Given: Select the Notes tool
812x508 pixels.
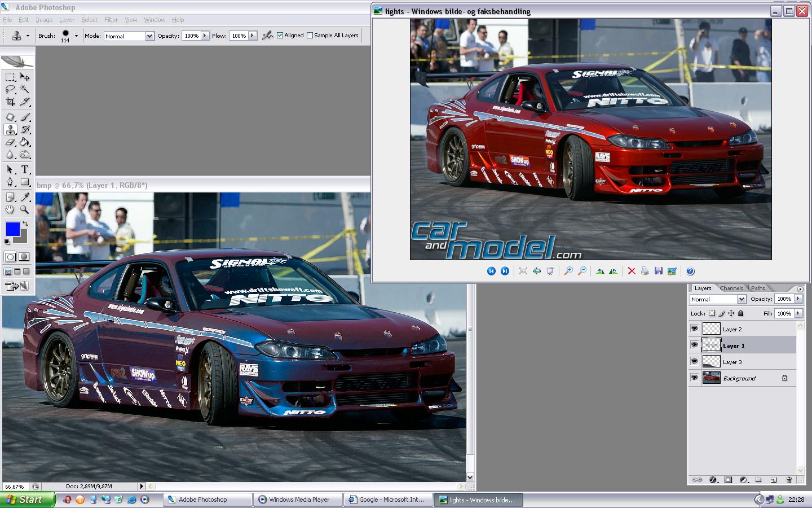Looking at the screenshot, I should (x=10, y=197).
